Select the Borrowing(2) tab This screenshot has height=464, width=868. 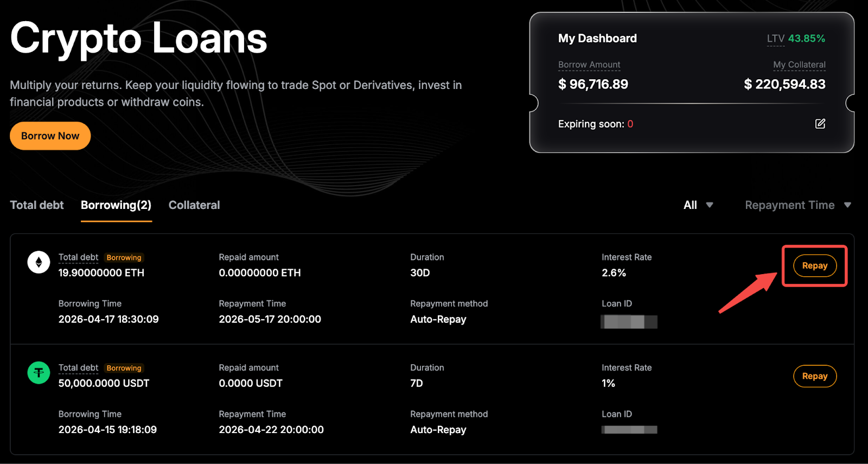pyautogui.click(x=116, y=205)
